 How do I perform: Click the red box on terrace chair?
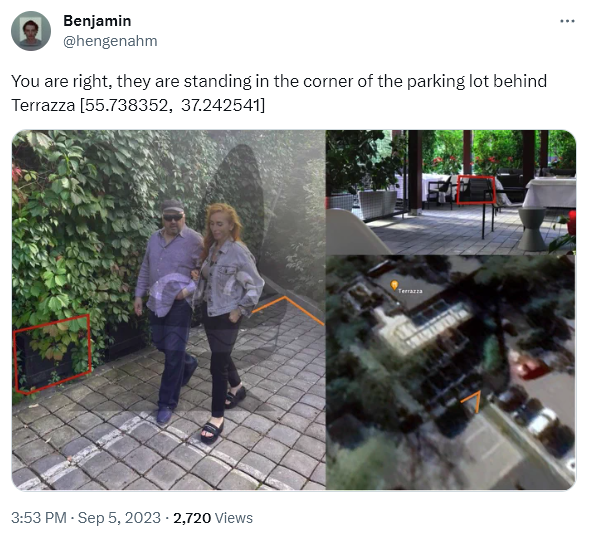[x=476, y=190]
